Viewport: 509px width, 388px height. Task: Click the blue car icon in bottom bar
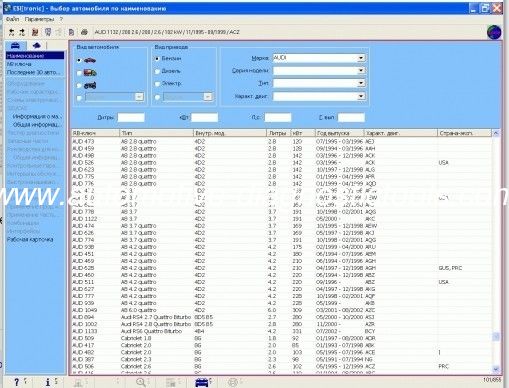coord(202,382)
